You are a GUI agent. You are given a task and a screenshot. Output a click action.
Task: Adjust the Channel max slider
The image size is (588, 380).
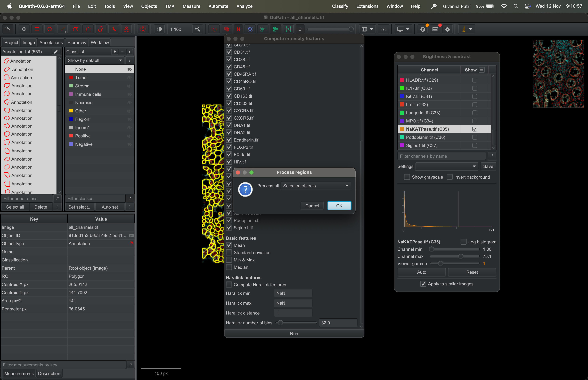click(x=460, y=256)
